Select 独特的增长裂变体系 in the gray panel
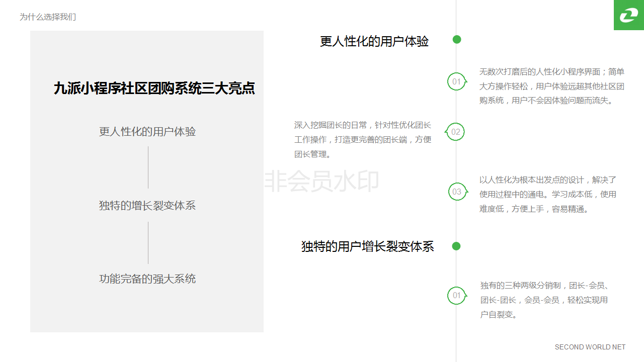The height and width of the screenshot is (362, 644). [x=147, y=205]
